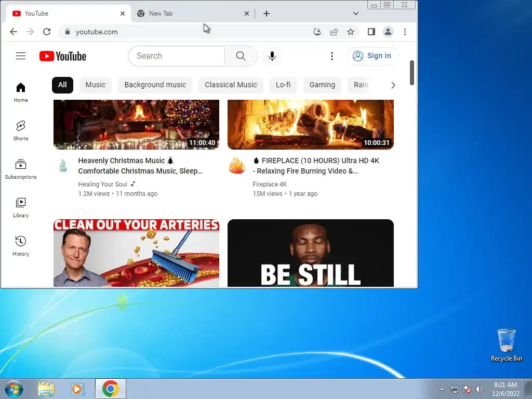Show more filter chips with right arrow
Viewport: 532px width, 399px height.
tap(393, 85)
